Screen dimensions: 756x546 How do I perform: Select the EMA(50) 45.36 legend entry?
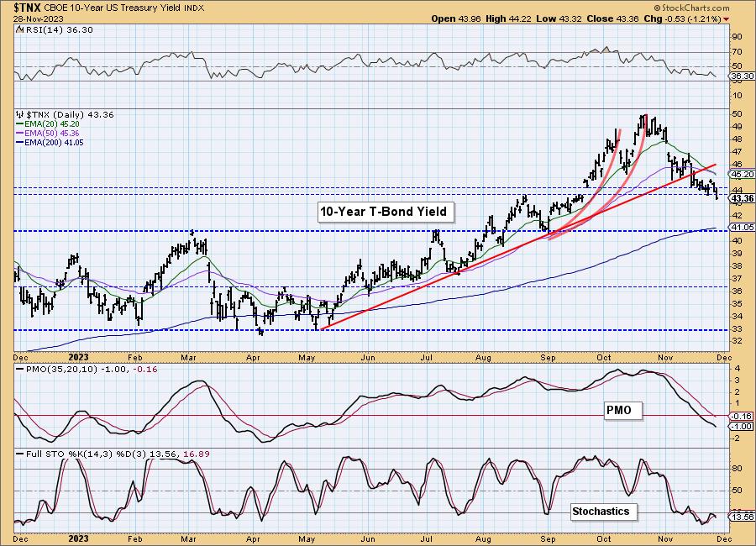47,133
